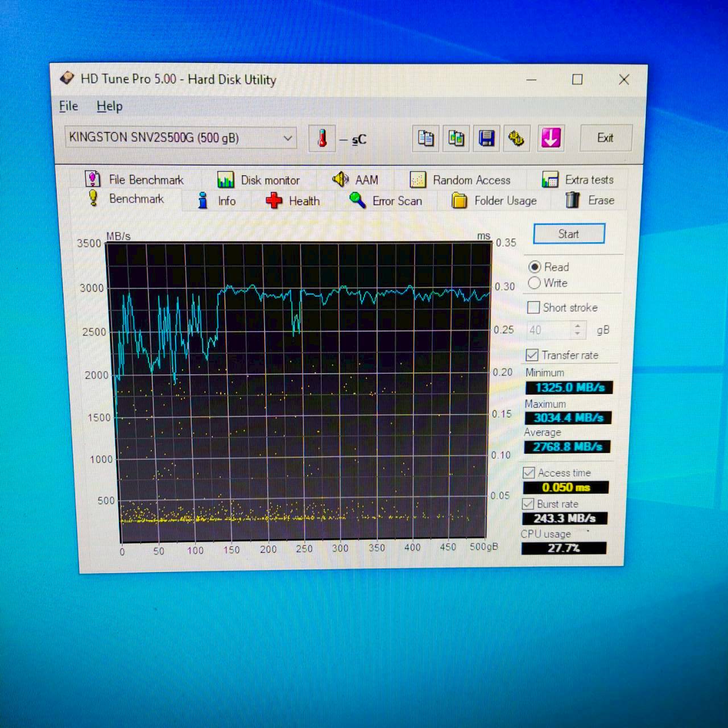Click the Exit button
This screenshot has height=728, width=728.
click(x=605, y=138)
